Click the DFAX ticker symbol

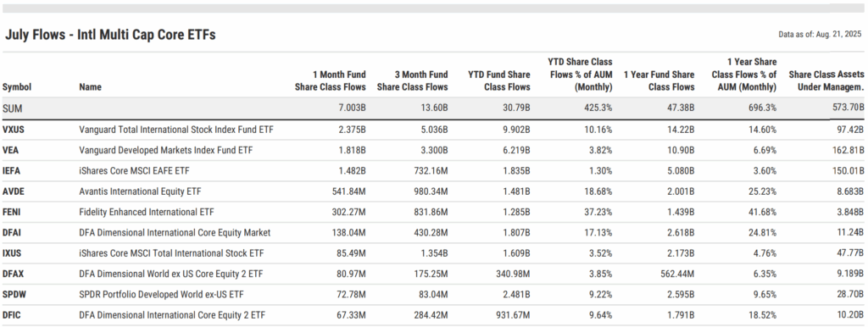tap(13, 274)
